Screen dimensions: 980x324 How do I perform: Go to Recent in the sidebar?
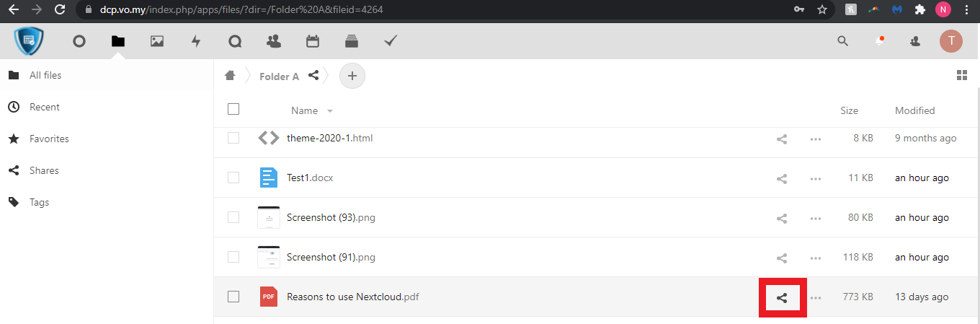coord(45,107)
